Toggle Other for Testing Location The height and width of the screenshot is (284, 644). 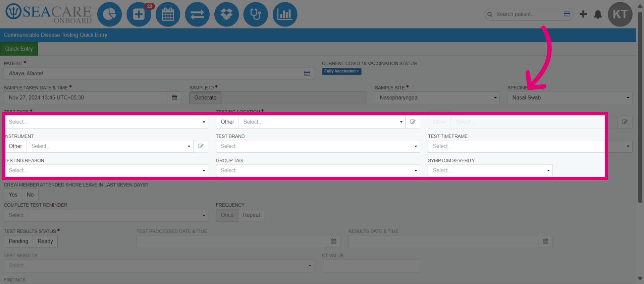[x=227, y=122]
